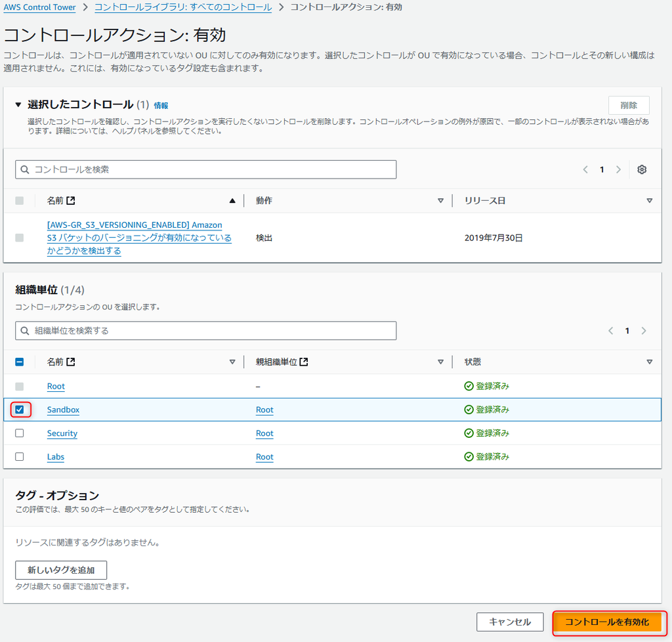Sort OU table by 親組織単位 column arrow

click(440, 362)
